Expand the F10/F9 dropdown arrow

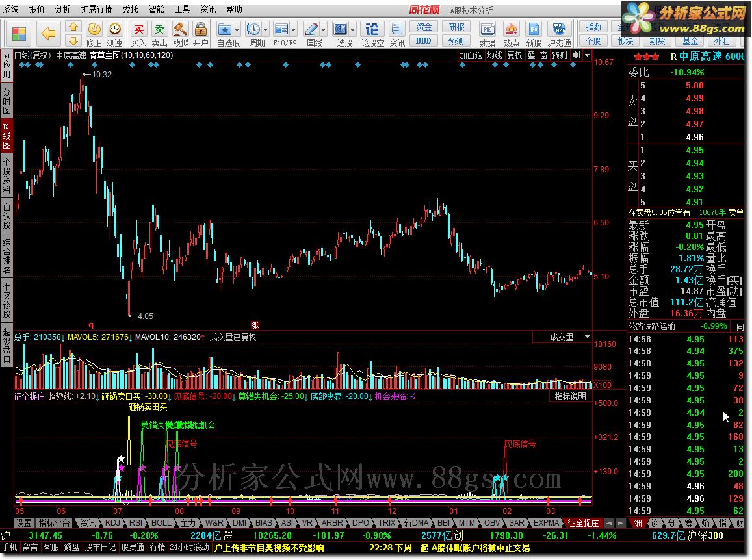click(294, 30)
